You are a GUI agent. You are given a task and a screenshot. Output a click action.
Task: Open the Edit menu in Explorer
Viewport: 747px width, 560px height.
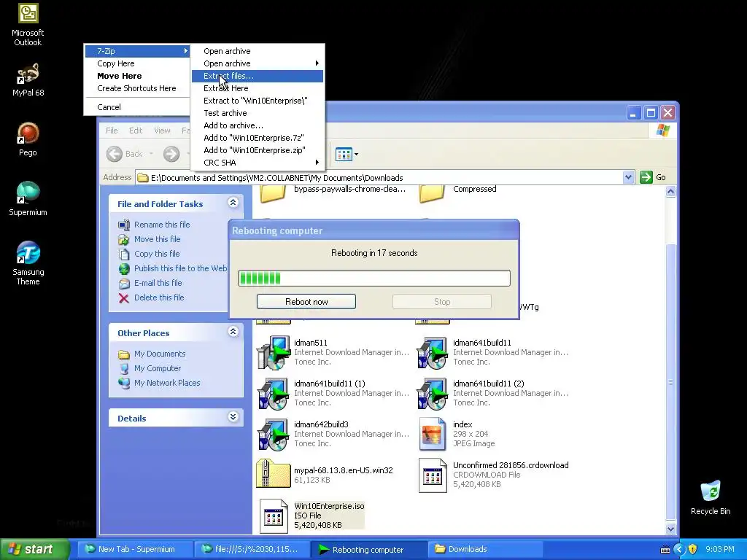click(135, 131)
